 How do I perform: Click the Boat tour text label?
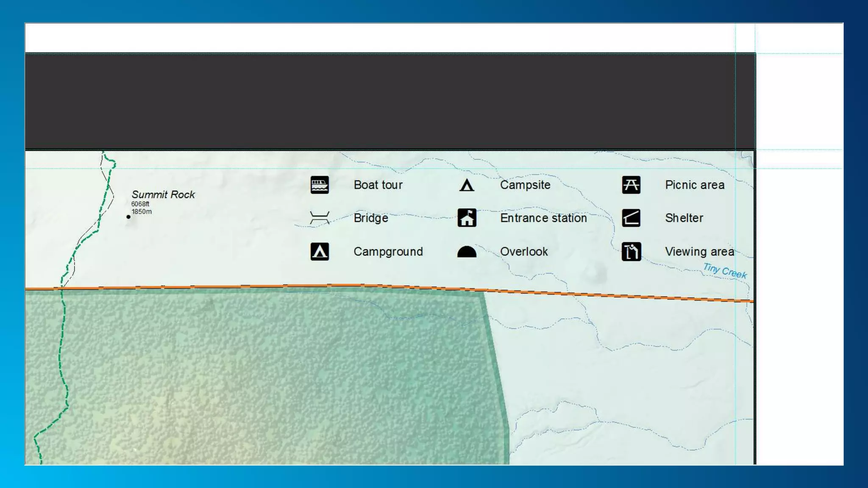(378, 185)
